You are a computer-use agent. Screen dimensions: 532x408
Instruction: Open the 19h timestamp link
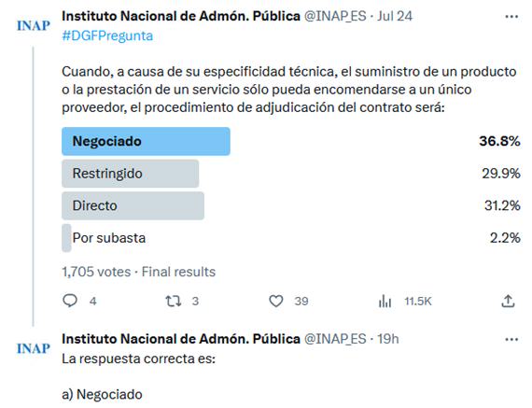388,339
